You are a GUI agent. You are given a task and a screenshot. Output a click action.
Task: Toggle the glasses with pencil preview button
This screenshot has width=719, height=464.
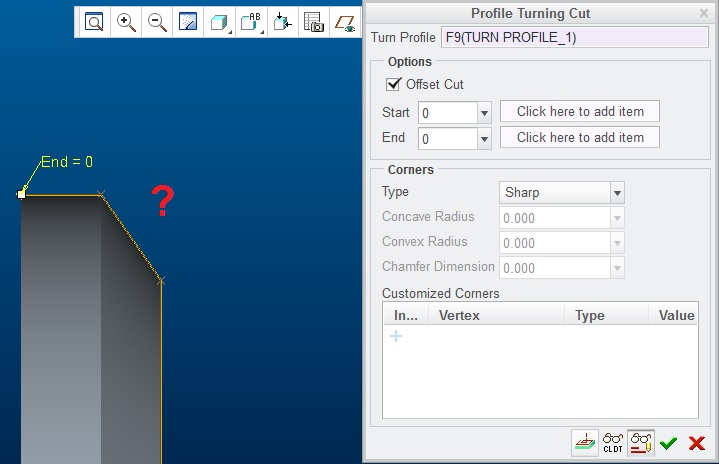(x=641, y=443)
